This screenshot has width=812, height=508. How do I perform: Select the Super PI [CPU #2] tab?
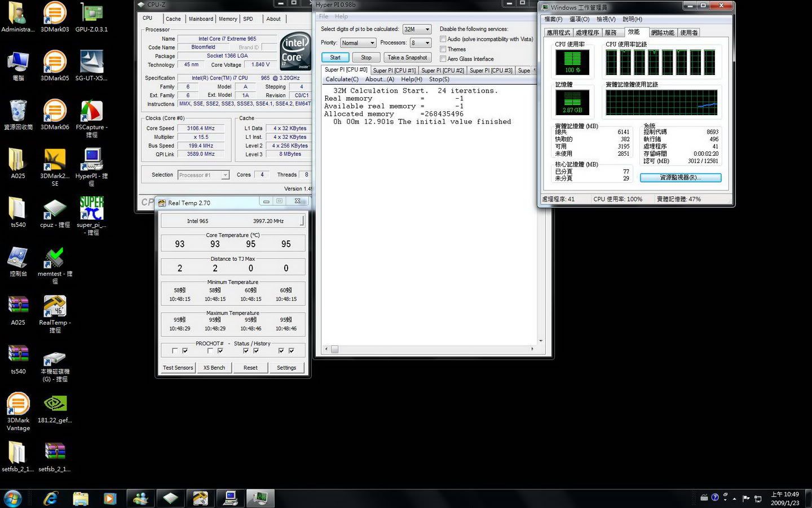click(x=443, y=71)
